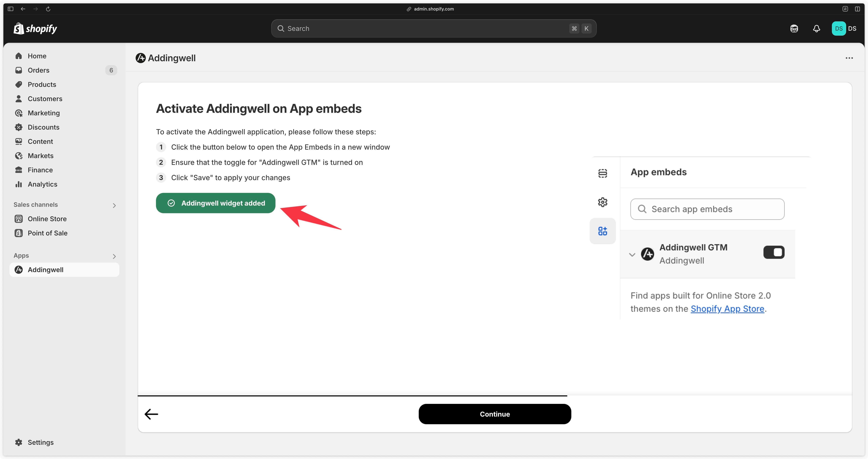Open the Sidekick assistant icon in top bar

(794, 29)
